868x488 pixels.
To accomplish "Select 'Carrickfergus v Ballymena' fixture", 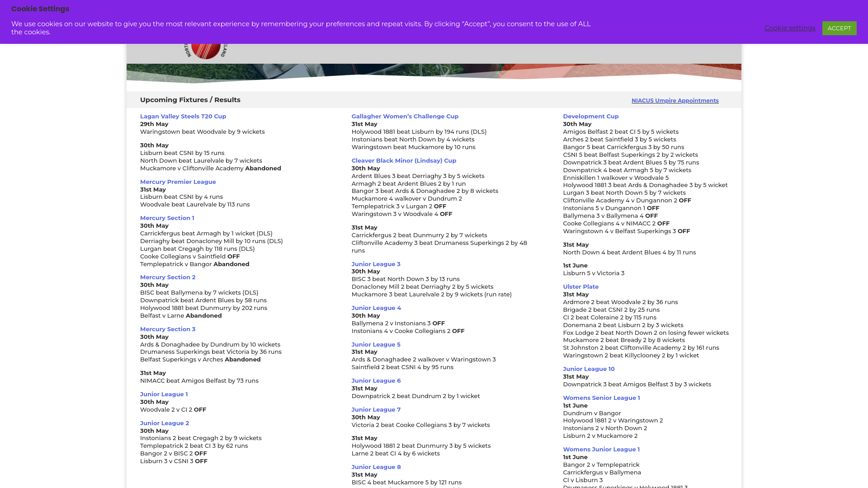I will (602, 473).
